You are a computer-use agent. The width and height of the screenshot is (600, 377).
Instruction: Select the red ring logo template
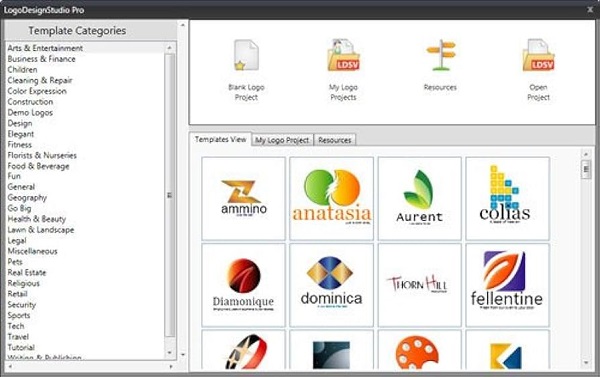[243, 350]
